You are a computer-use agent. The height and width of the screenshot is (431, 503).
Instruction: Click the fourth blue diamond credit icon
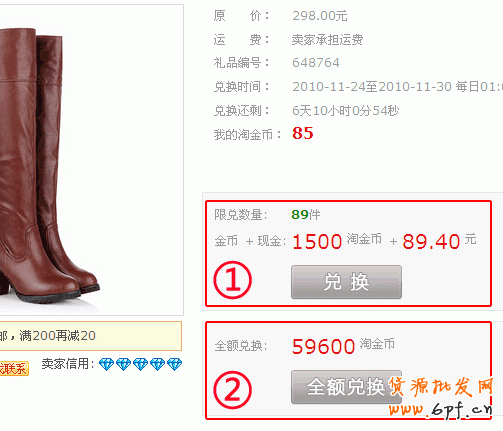pos(157,364)
